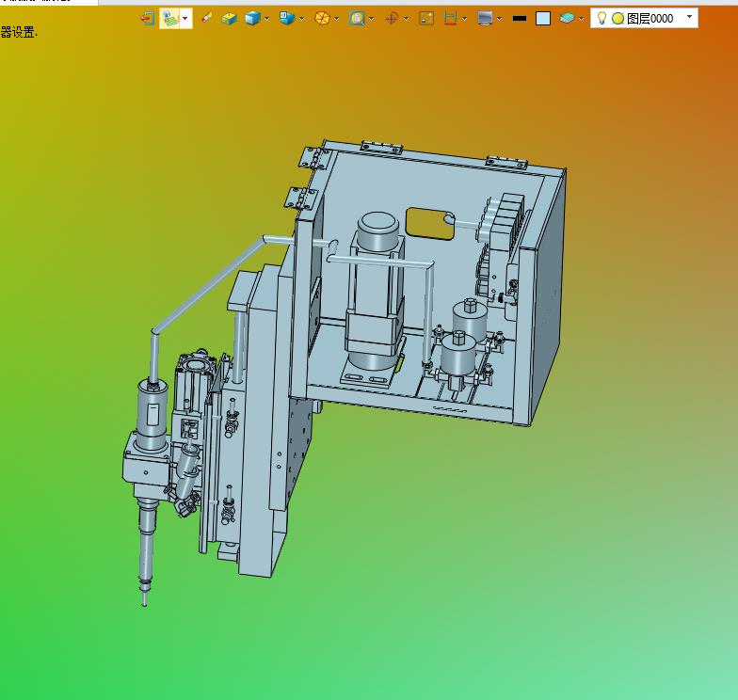Open the 图层0000 layer dropdown
738x700 pixels.
pyautogui.click(x=644, y=19)
